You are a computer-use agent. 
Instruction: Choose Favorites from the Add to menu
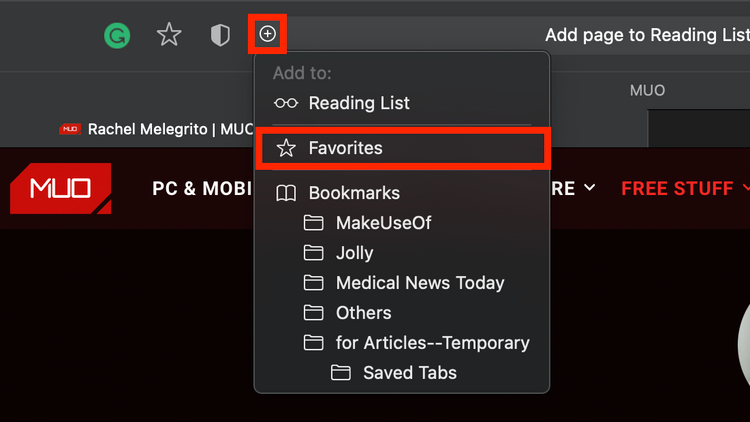click(x=402, y=148)
